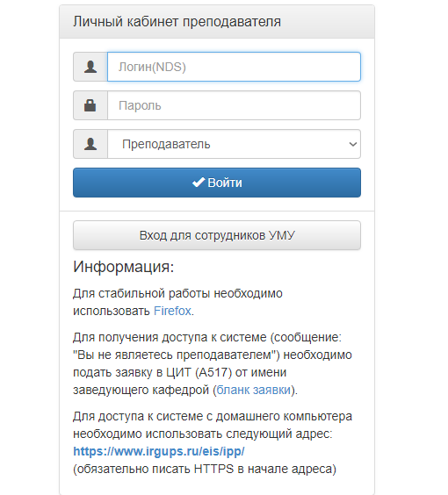Screen dimensions: 448x495
Task: Focus the Логин(NDS) input field
Action: click(234, 67)
